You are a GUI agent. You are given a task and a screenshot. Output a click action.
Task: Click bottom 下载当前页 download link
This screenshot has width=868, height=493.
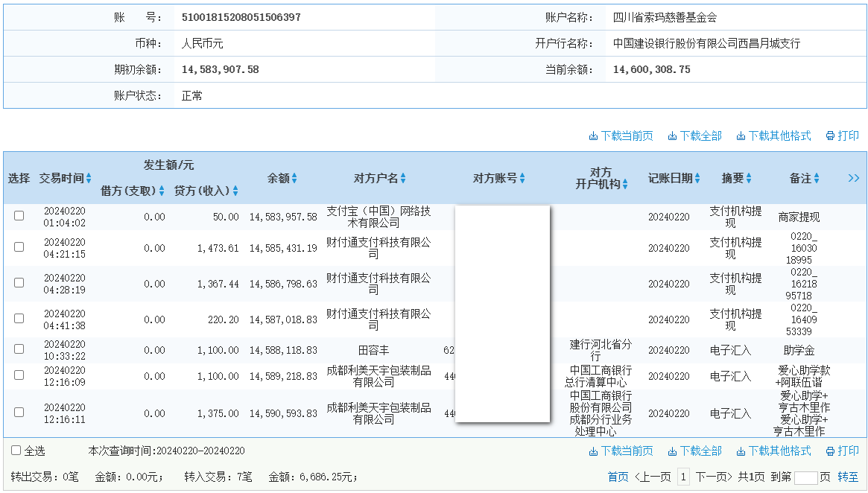[x=621, y=451]
